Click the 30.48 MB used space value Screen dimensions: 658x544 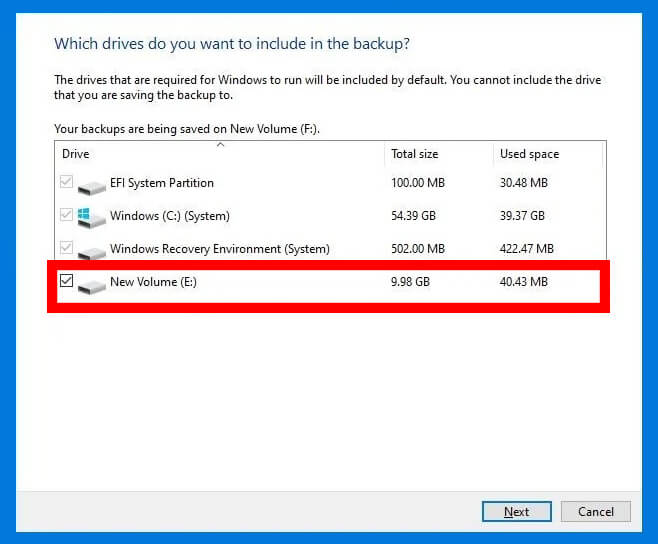click(x=524, y=183)
